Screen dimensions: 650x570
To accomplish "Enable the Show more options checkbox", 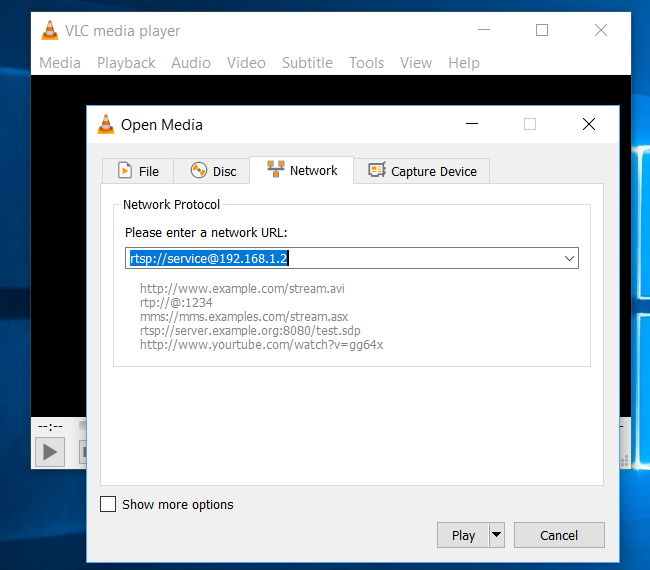I will tap(108, 505).
